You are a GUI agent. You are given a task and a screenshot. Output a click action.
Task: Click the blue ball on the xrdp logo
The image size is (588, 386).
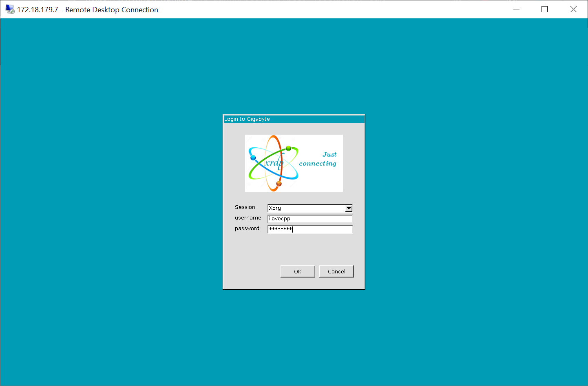click(x=253, y=158)
